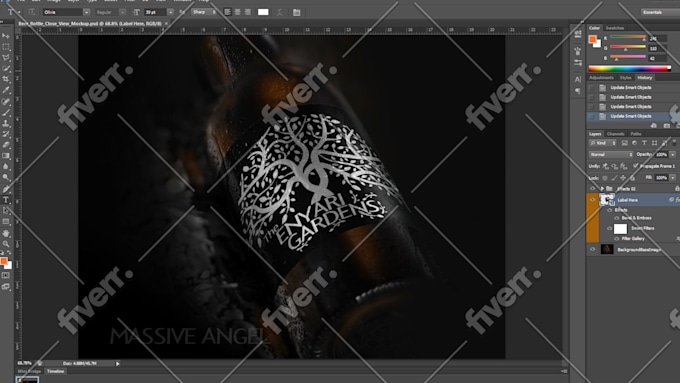Change the screen mode

click(6, 286)
